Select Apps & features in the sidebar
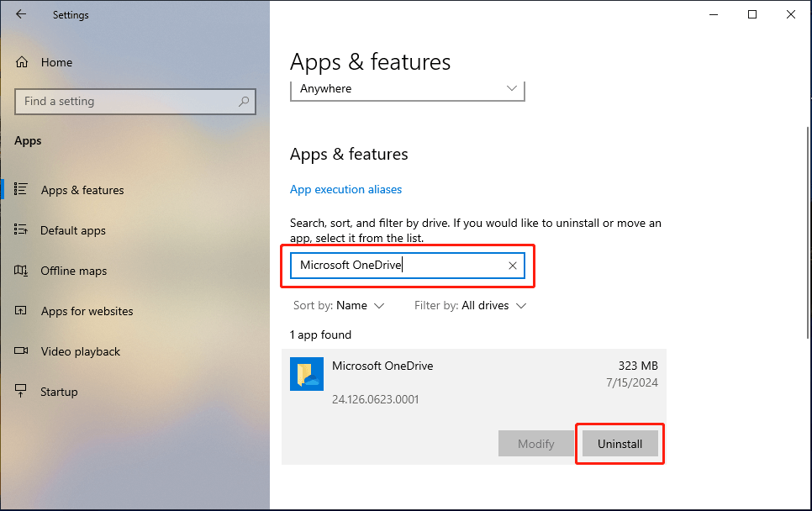This screenshot has width=812, height=511. [134, 190]
